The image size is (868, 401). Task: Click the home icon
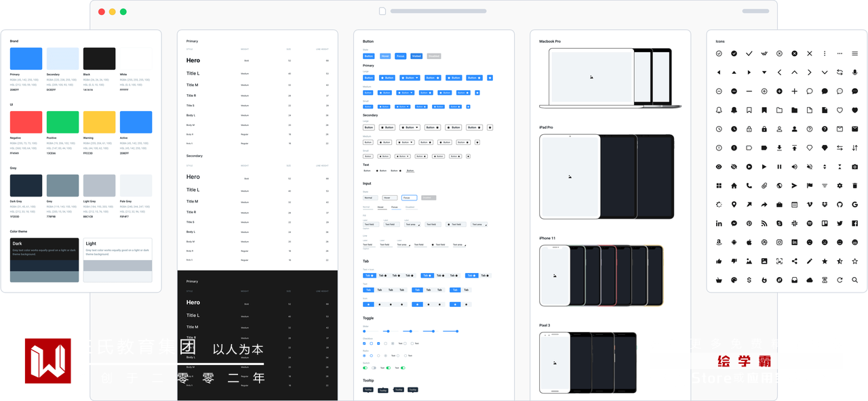734,186
